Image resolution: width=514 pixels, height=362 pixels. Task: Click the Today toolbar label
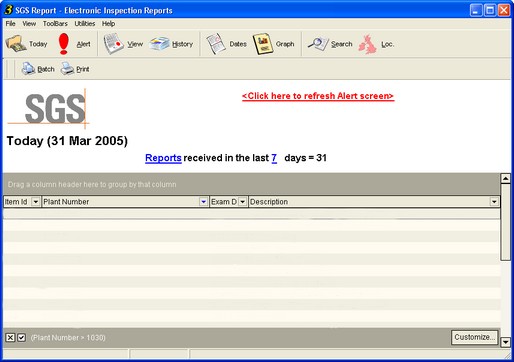[38, 44]
